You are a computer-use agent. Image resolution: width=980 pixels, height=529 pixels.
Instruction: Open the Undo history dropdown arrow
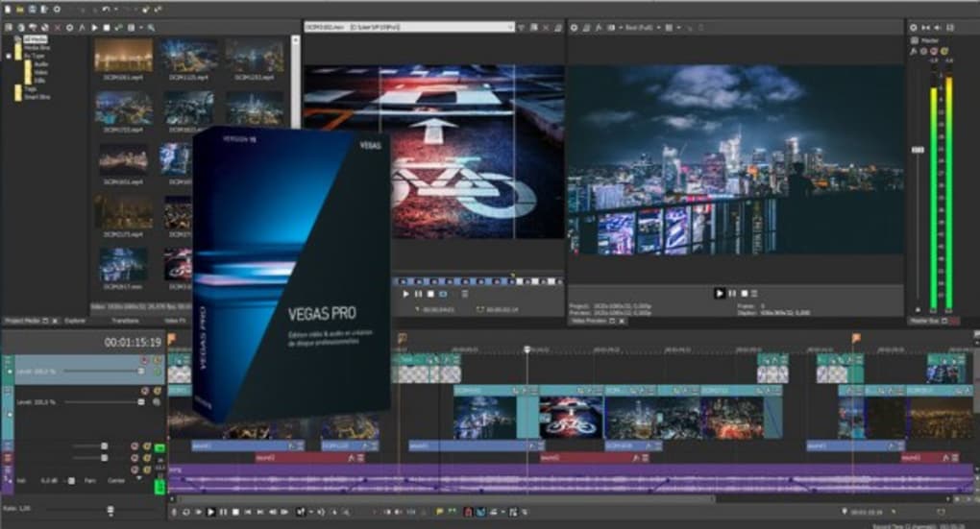tap(115, 10)
